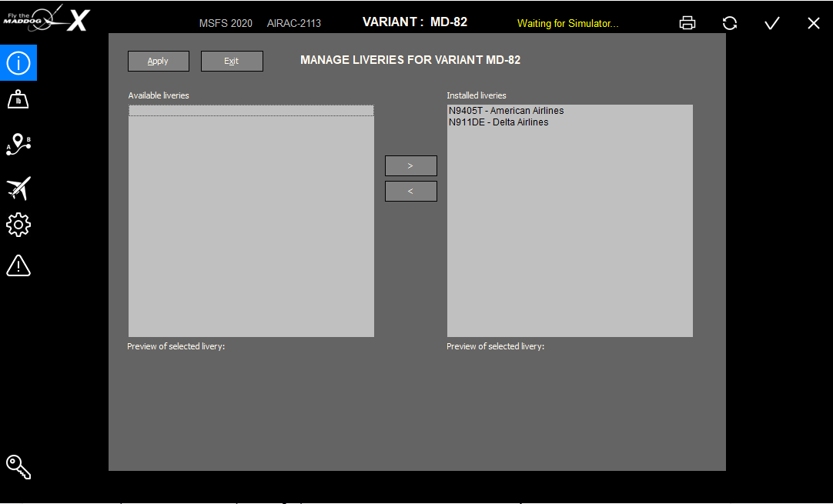
Task: Click the checkmark confirm icon
Action: pyautogui.click(x=772, y=23)
